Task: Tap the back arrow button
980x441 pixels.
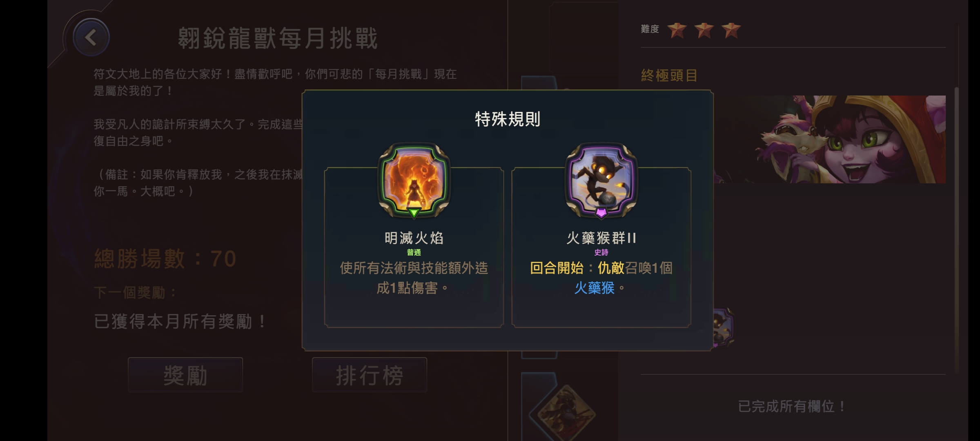Action: pyautogui.click(x=91, y=38)
